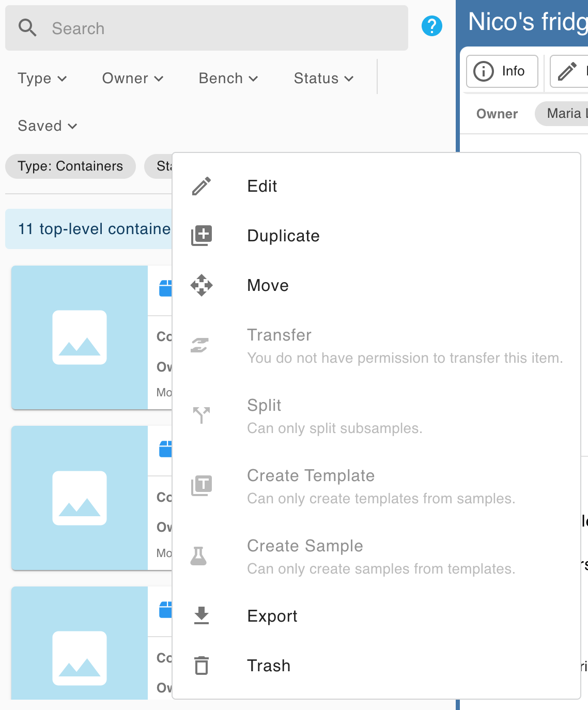
Task: Click the Create Template menu entry
Action: tap(376, 486)
